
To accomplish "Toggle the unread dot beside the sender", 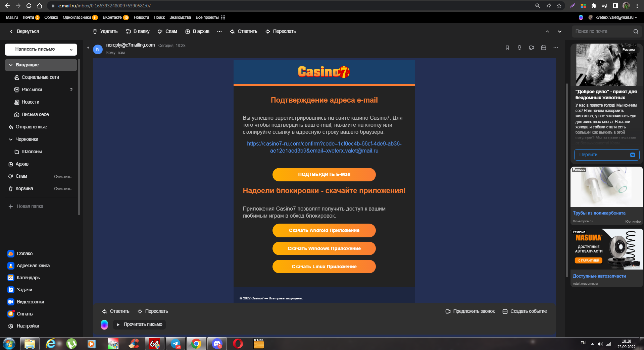I will click(88, 48).
